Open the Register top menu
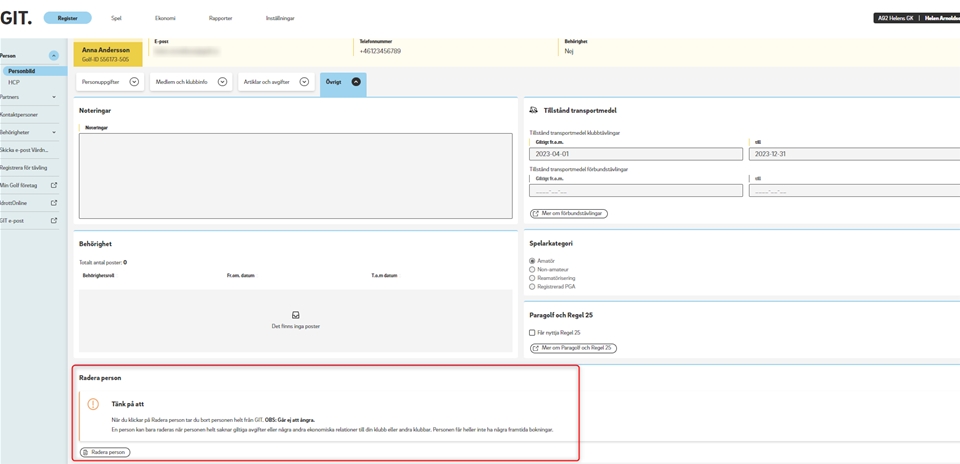The image size is (960, 464). 67,18
